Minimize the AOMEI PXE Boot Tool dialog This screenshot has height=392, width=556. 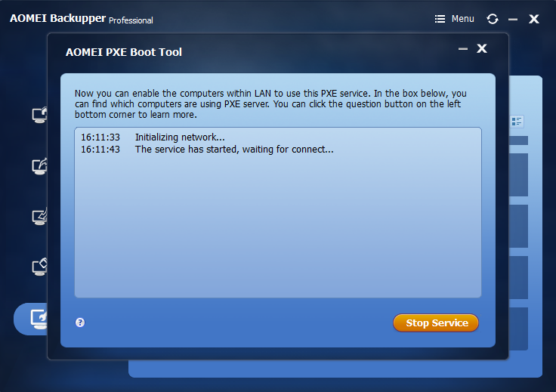[463, 48]
